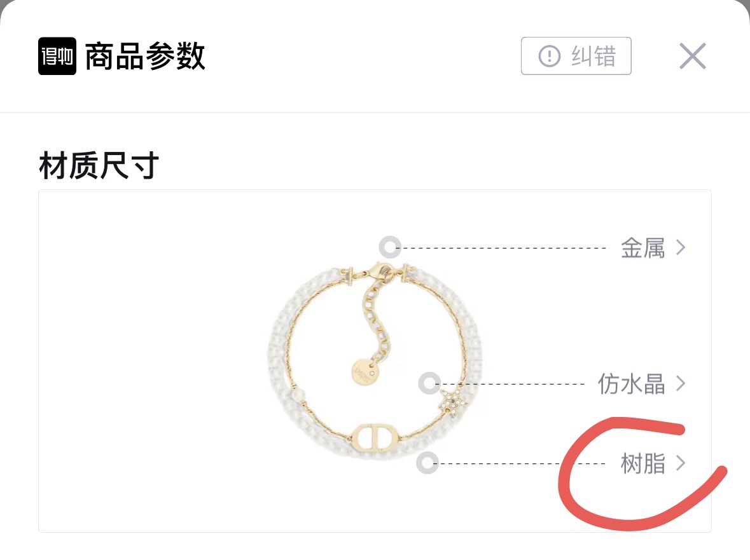Tap the 材质尺寸 section heading
Image resolution: width=750 pixels, height=560 pixels.
pyautogui.click(x=99, y=165)
